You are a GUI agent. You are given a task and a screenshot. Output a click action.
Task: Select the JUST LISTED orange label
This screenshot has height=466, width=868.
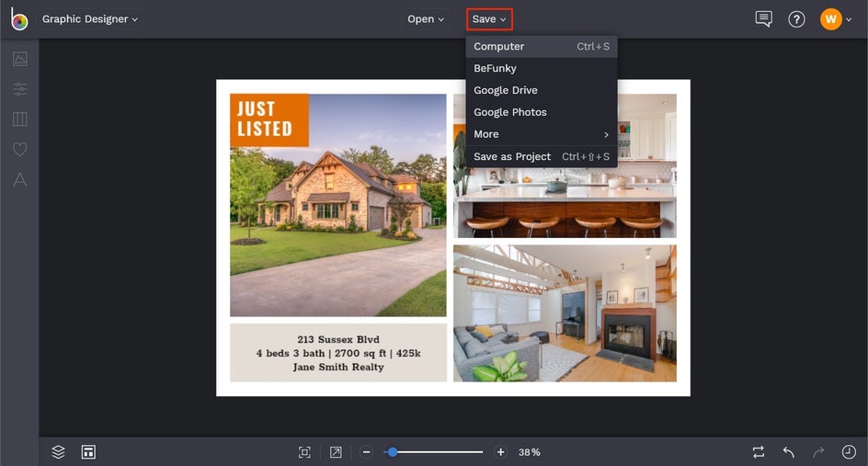click(269, 120)
